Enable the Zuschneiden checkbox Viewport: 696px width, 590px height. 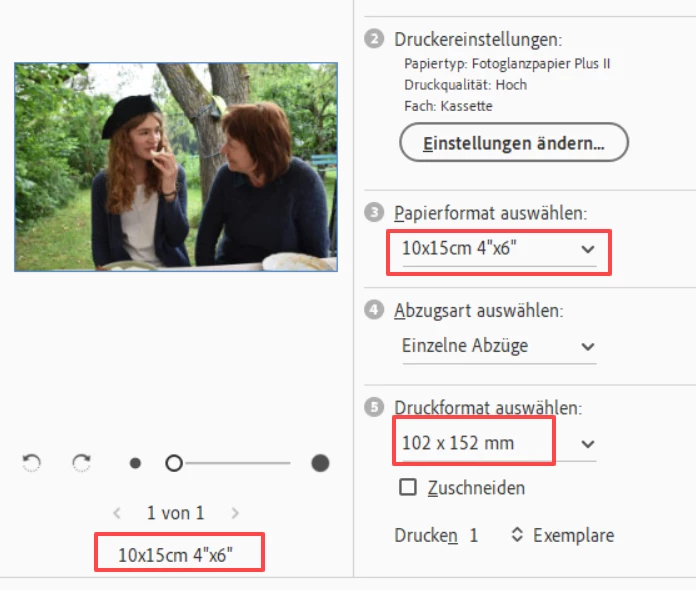point(408,487)
